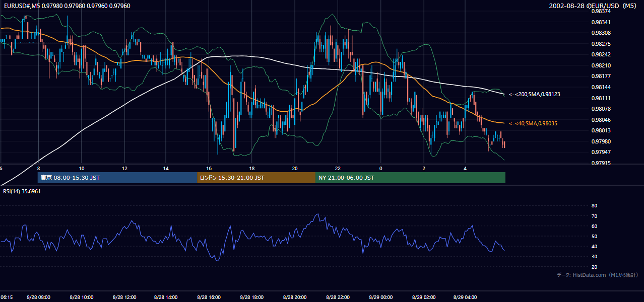Click price axis label 0.98308
The width and height of the screenshot is (644, 302).
(x=600, y=33)
